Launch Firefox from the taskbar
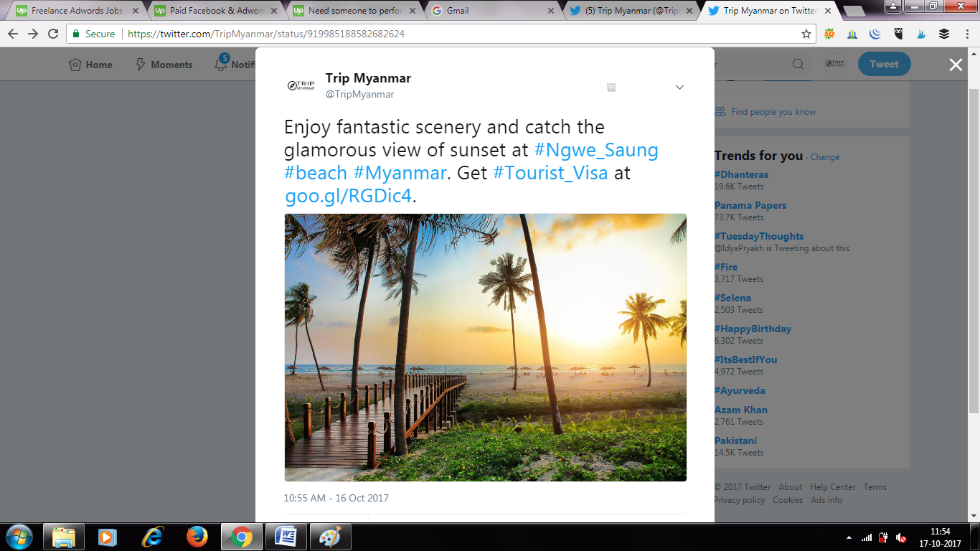The width and height of the screenshot is (980, 551). tap(197, 537)
